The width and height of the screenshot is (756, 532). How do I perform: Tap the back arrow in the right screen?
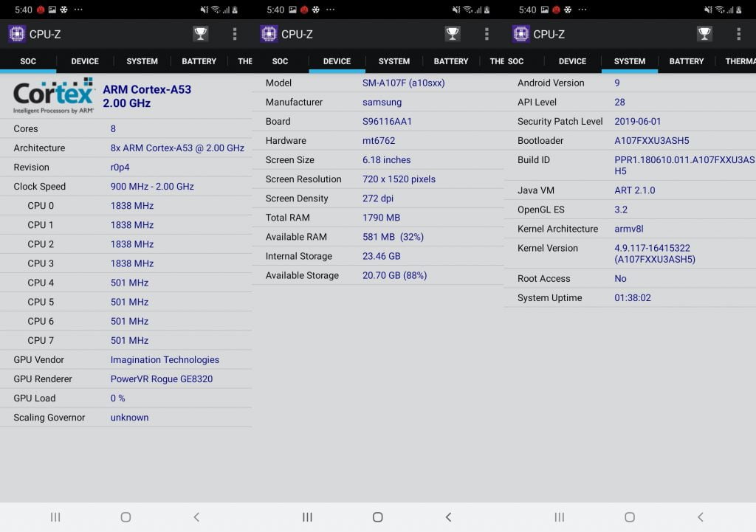[x=701, y=517]
